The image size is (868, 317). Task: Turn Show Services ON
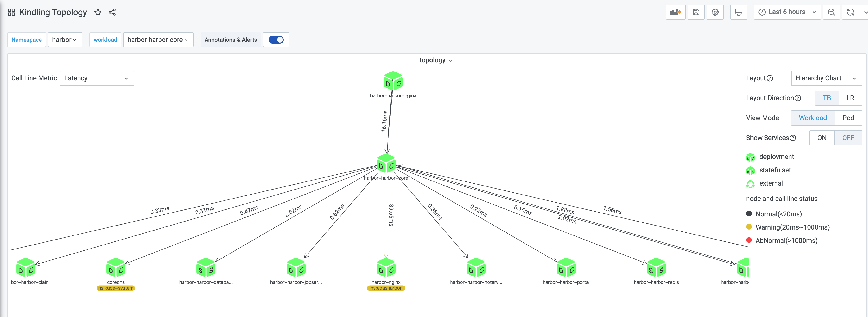(822, 138)
